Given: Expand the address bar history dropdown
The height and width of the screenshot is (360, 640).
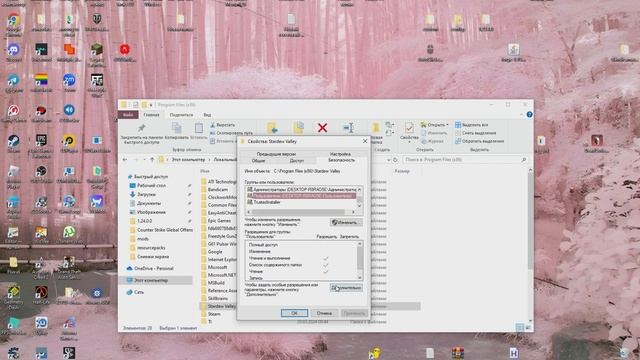Looking at the screenshot, I should pos(388,160).
